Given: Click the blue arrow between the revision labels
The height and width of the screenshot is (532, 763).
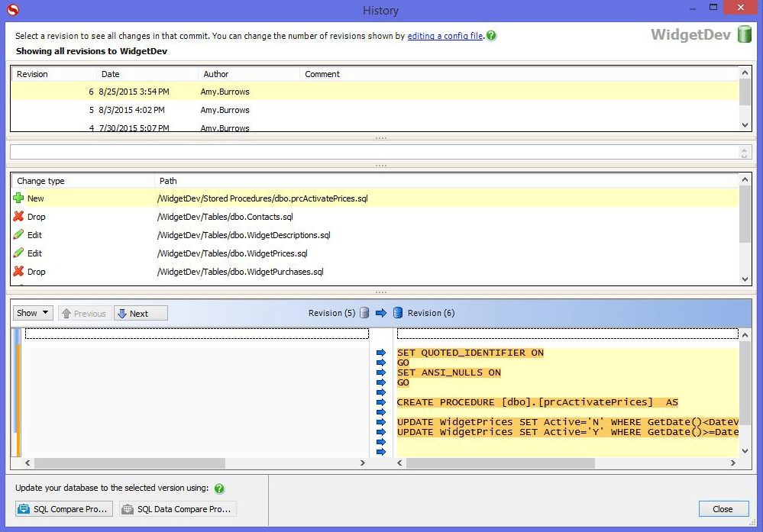Looking at the screenshot, I should click(381, 313).
